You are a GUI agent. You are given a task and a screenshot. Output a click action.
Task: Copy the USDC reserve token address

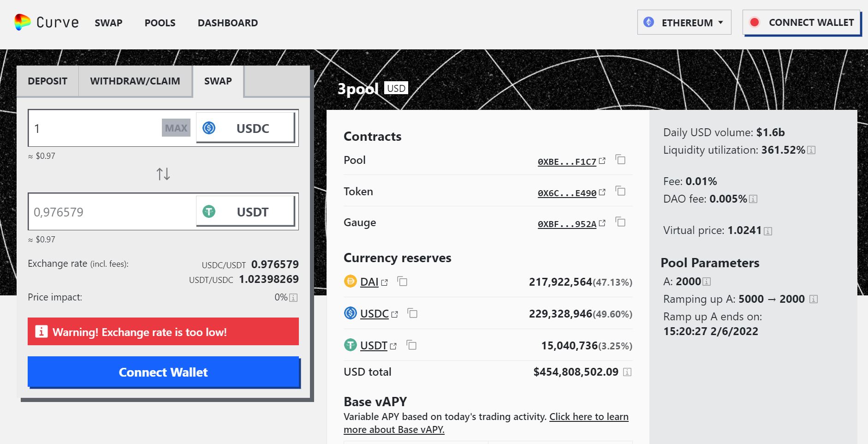point(412,313)
